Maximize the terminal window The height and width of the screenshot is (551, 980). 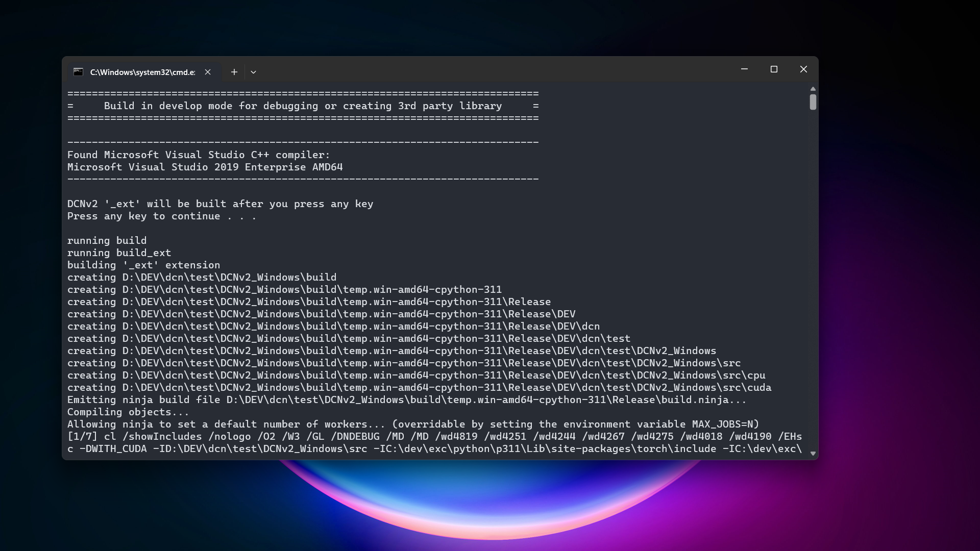tap(774, 69)
